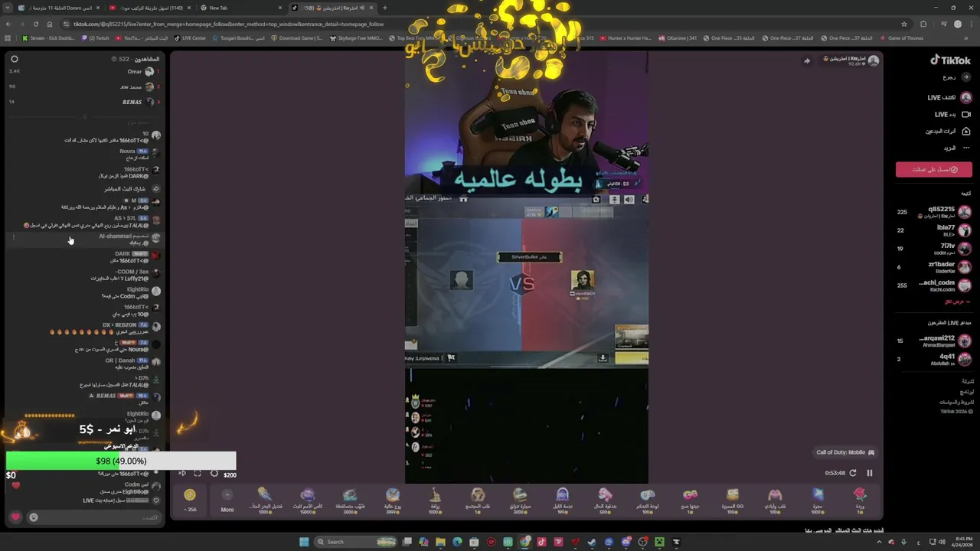
Task: Open the streamer profile avatar
Action: (x=873, y=60)
